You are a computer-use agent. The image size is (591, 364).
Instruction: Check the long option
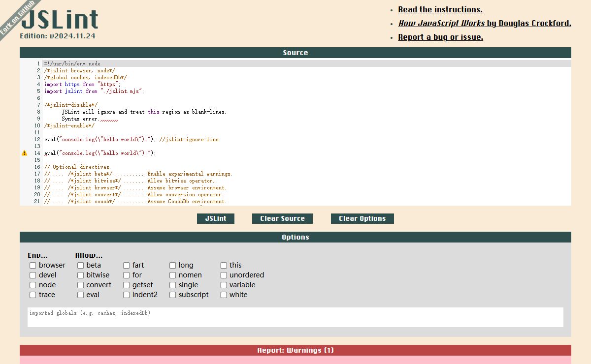point(173,266)
